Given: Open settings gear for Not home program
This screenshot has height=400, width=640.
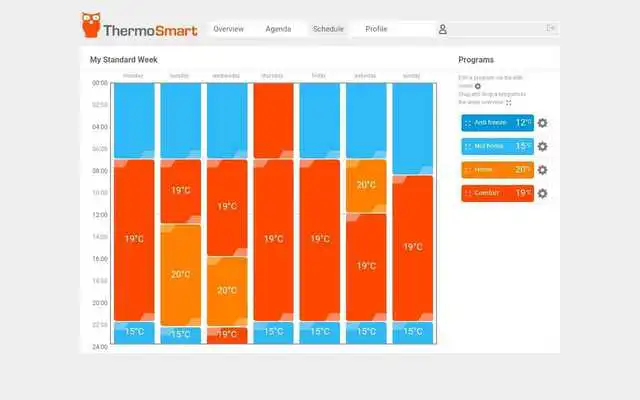Looking at the screenshot, I should coord(542,147).
